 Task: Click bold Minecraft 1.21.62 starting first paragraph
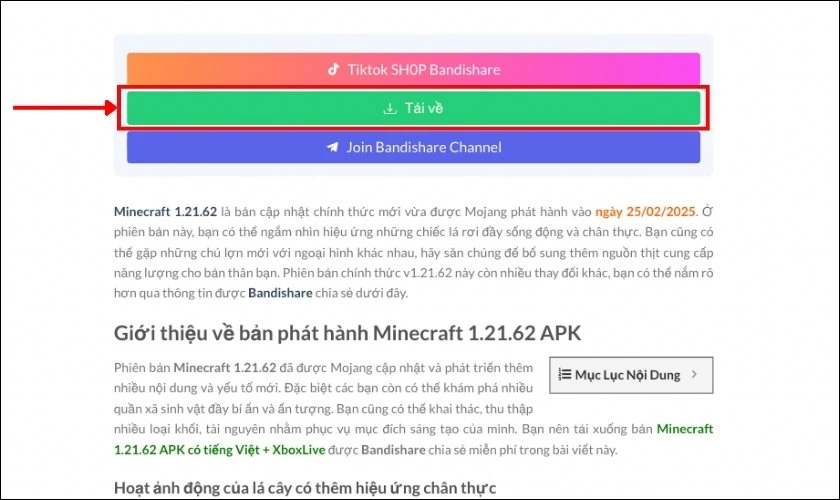pos(165,212)
